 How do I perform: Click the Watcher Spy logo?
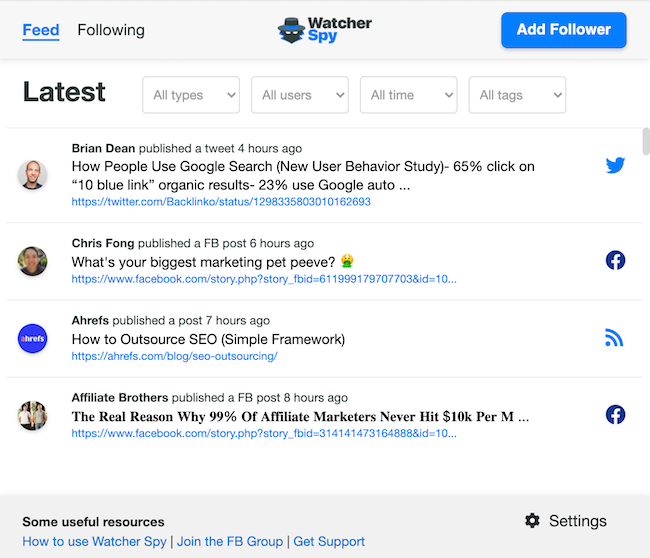[x=325, y=30]
